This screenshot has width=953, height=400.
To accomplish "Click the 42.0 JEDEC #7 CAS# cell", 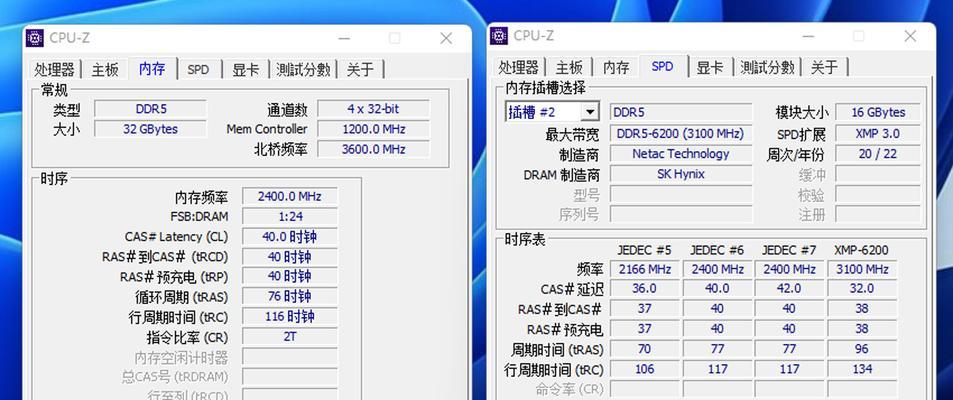I will click(x=789, y=288).
